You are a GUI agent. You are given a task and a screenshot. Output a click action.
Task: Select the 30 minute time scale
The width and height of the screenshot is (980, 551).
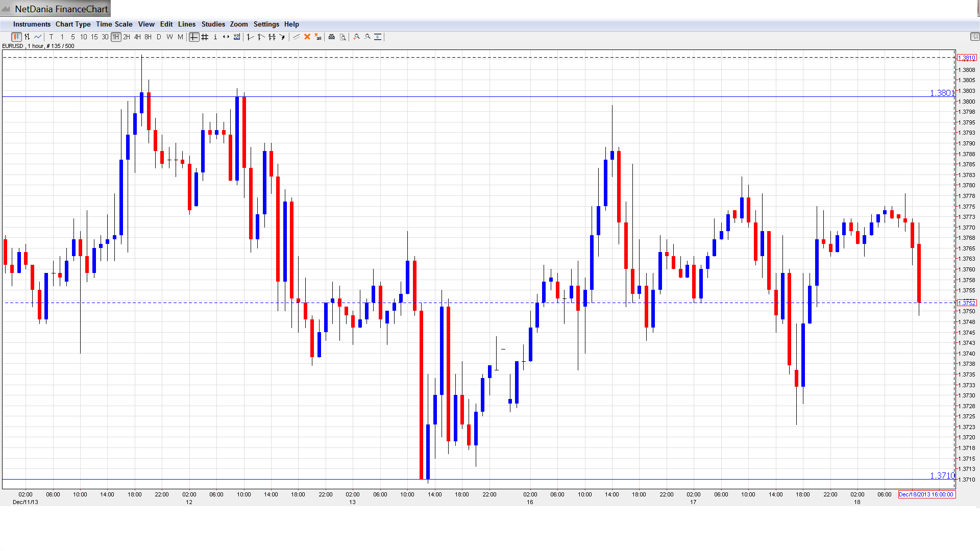(x=105, y=37)
